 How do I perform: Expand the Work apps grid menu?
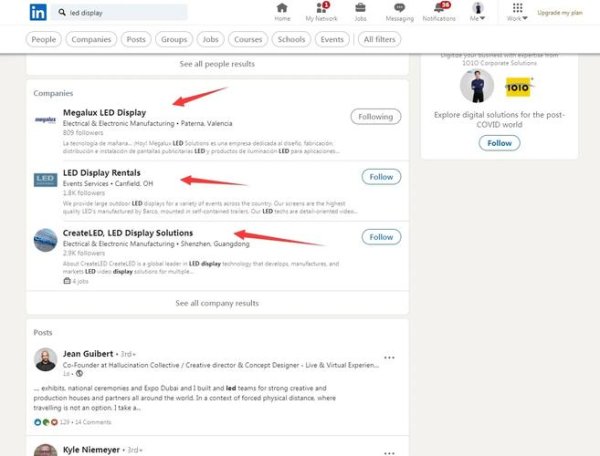(x=517, y=12)
